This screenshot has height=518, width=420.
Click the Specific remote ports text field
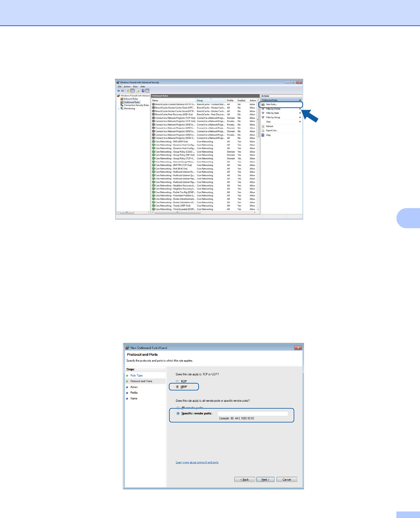(x=253, y=413)
